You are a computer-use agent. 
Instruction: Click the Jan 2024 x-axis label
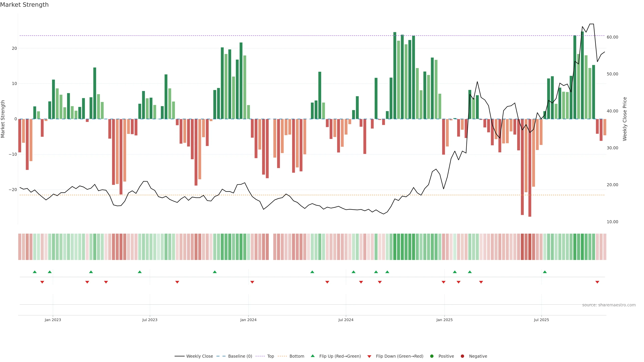(248, 320)
